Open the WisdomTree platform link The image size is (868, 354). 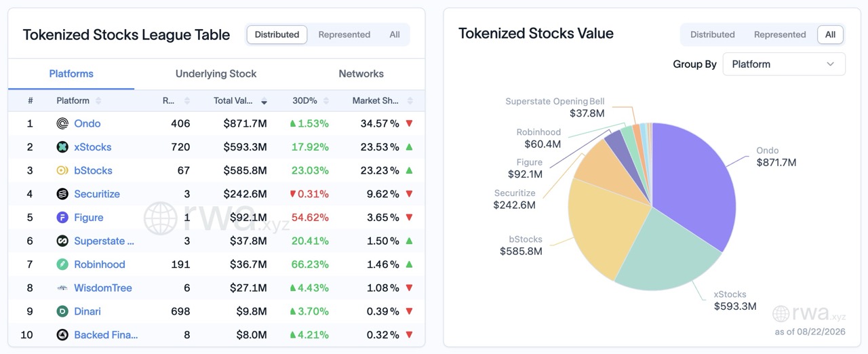point(103,288)
